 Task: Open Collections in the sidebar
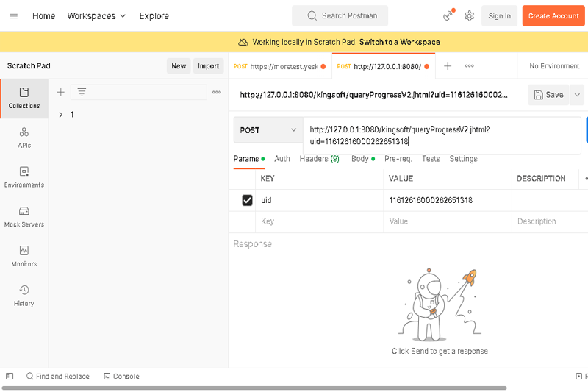[x=24, y=98]
